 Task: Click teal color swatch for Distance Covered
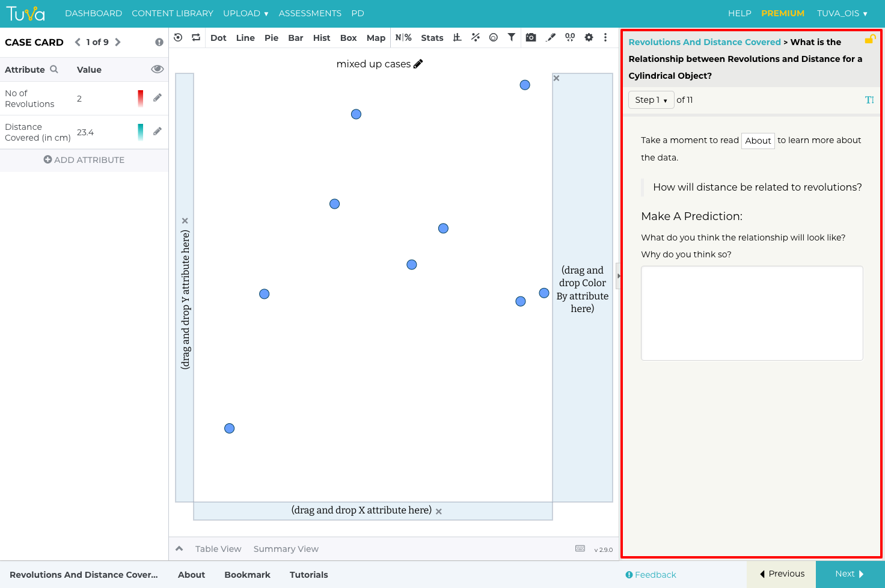[x=141, y=132]
